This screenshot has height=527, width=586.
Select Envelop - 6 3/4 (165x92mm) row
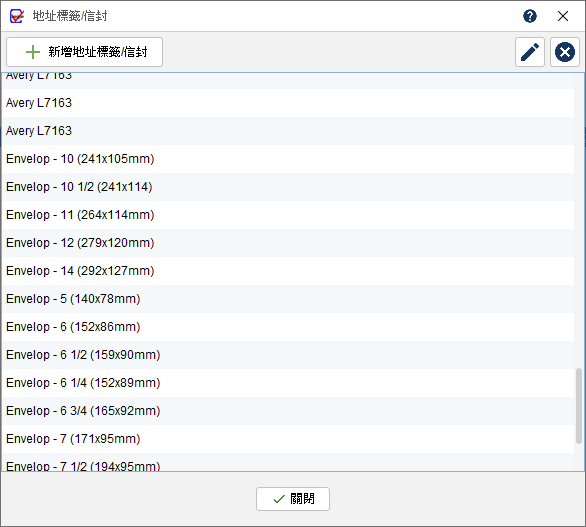288,411
